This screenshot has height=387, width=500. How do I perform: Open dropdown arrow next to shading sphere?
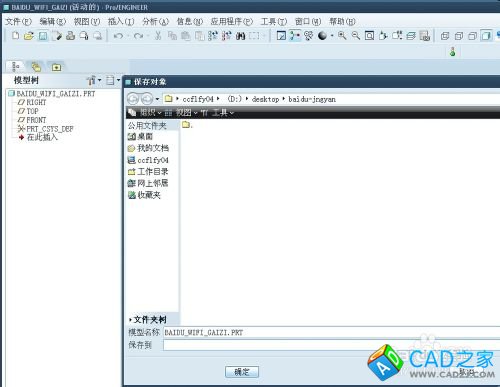click(x=332, y=35)
